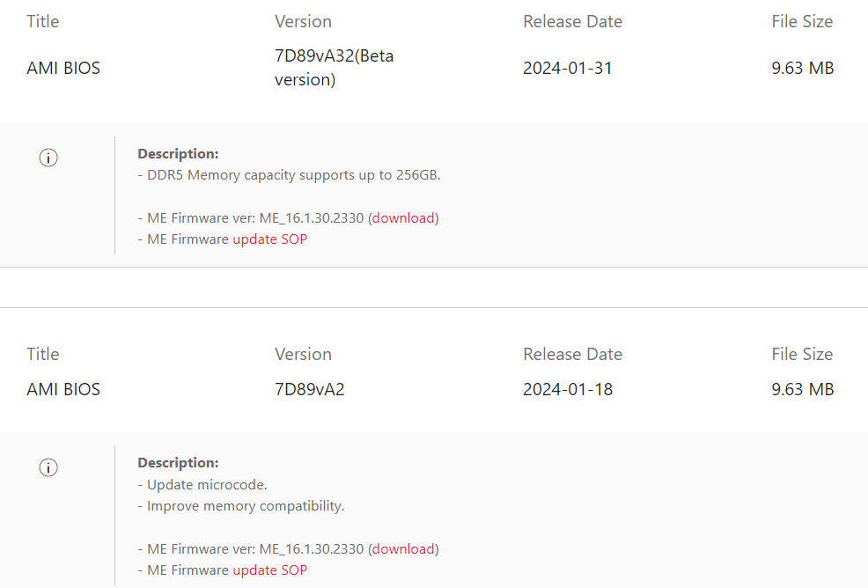Image resolution: width=868 pixels, height=588 pixels.
Task: Select the 7D89vA32(Beta version) version text
Action: tap(335, 68)
